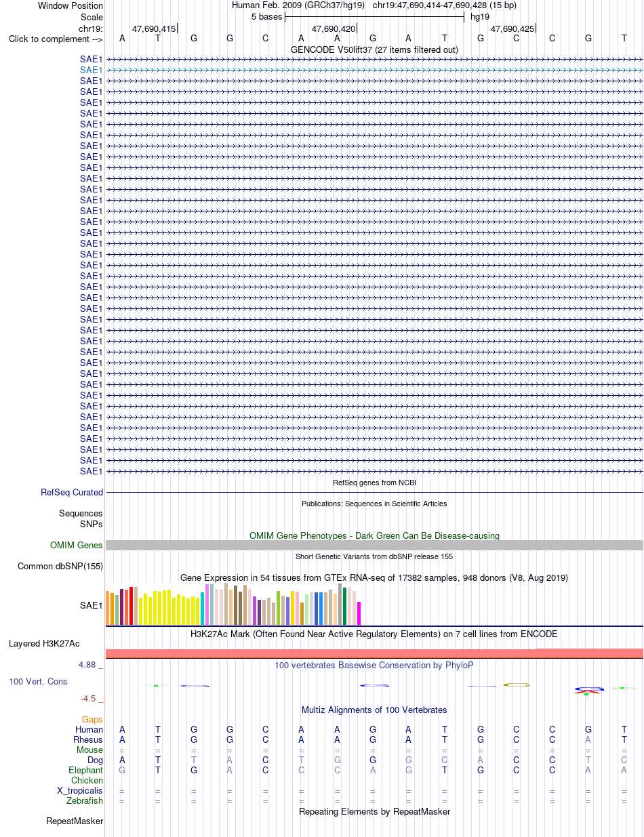Image resolution: width=644 pixels, height=837 pixels.
Task: Click the cyan bar in GTEx chart
Action: 203,609
